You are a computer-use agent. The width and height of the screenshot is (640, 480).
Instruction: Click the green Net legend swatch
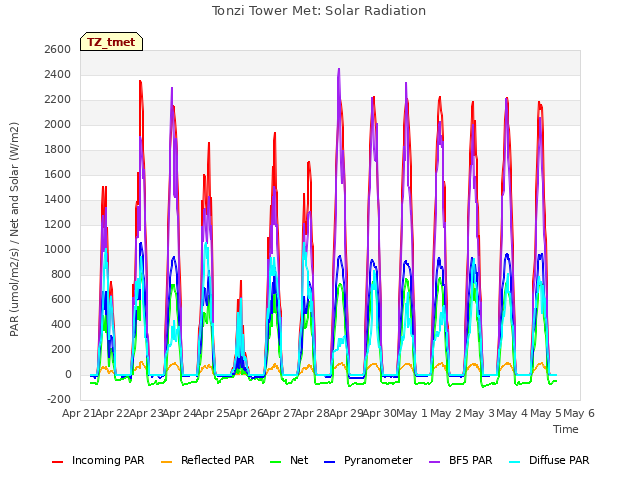(x=276, y=462)
